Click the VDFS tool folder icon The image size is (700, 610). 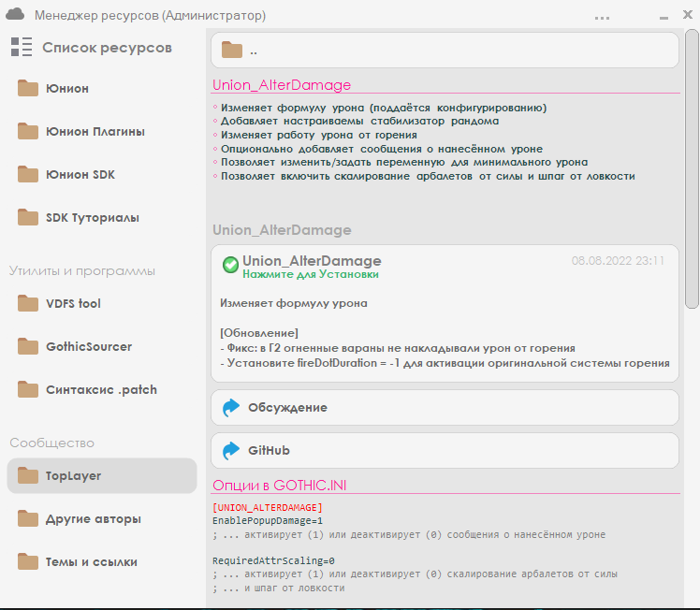28,303
